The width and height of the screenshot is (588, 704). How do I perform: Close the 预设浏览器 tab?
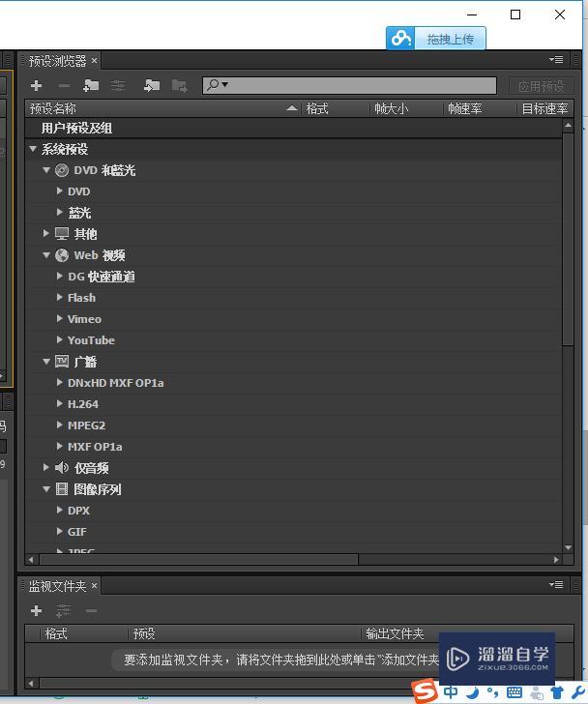94,60
